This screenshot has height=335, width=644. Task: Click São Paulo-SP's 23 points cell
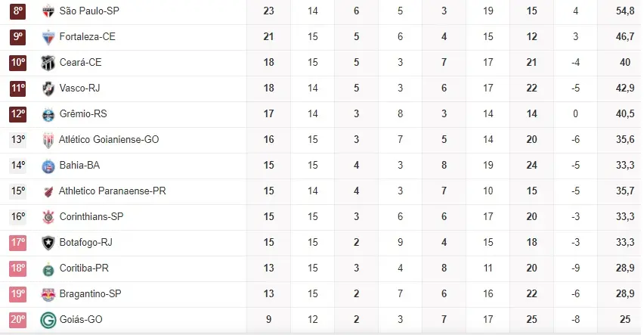(x=269, y=11)
